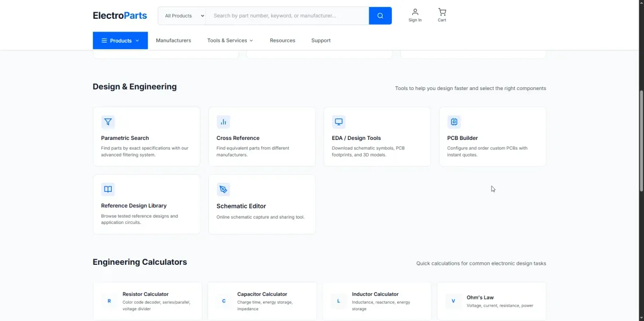Expand the Tools & Services menu
644x321 pixels.
(230, 40)
